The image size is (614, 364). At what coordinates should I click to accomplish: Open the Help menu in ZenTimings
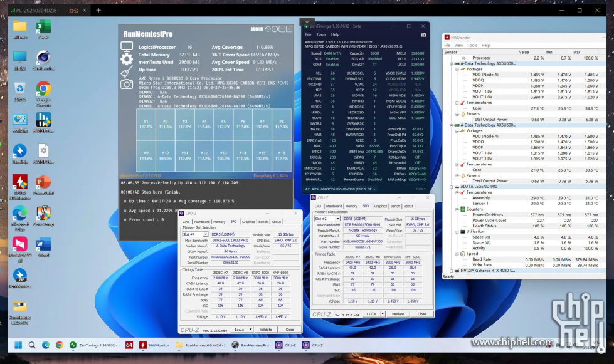point(335,34)
